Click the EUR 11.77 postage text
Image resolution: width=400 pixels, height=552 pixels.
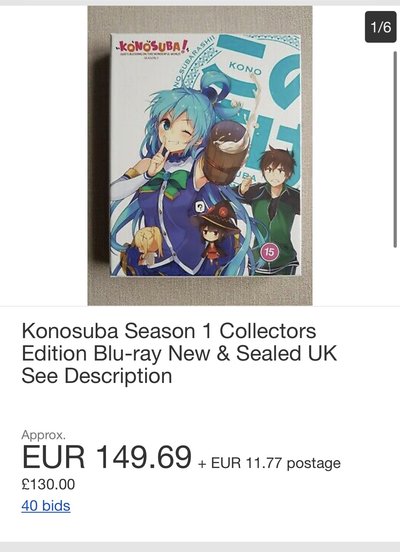(269, 463)
